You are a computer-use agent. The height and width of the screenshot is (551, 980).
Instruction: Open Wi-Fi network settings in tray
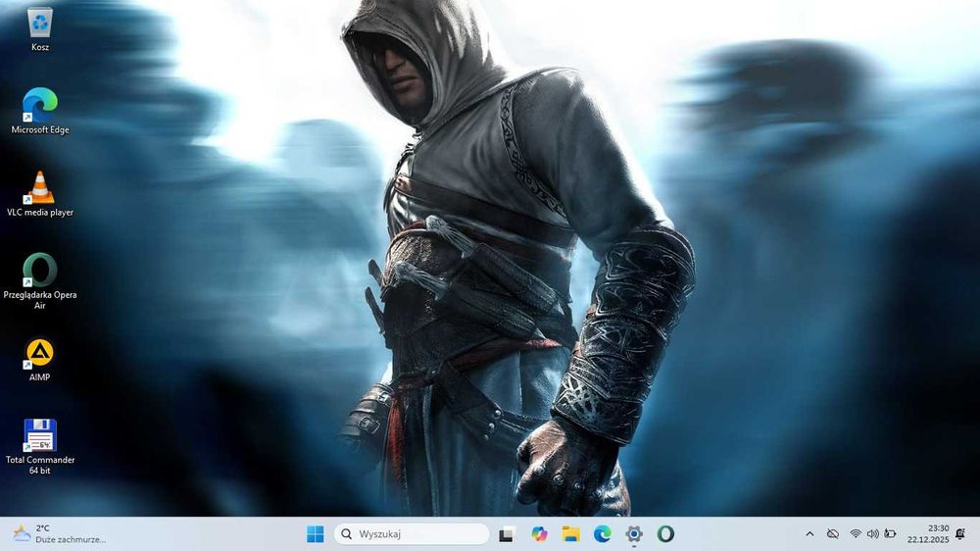(856, 534)
